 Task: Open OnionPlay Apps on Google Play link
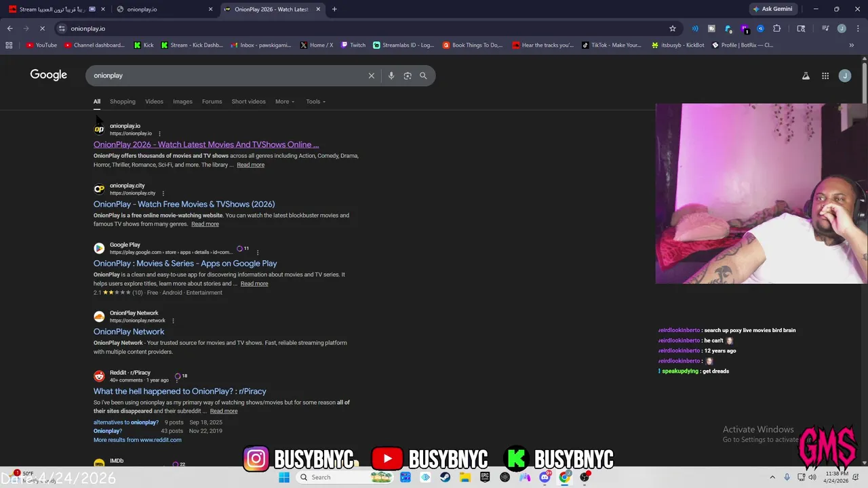click(x=185, y=264)
